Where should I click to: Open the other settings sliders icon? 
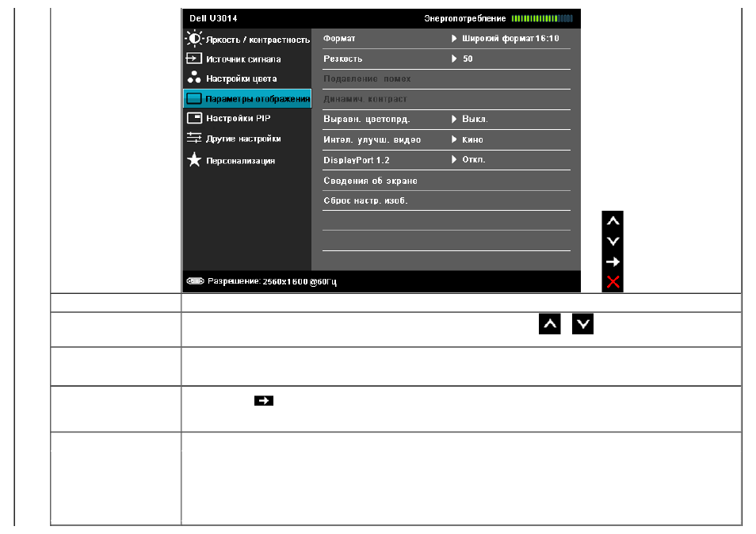pyautogui.click(x=194, y=138)
